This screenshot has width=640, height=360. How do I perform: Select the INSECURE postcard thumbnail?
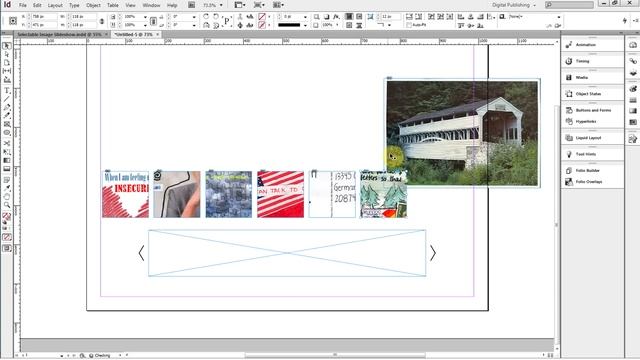click(x=125, y=194)
